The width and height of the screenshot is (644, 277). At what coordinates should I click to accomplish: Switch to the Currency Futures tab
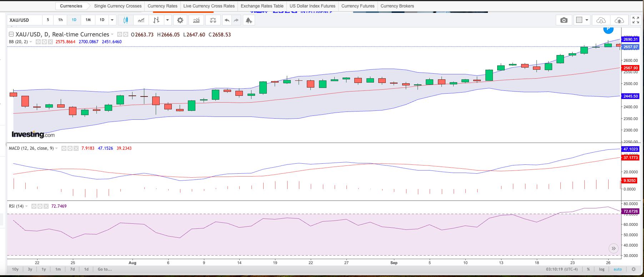358,6
